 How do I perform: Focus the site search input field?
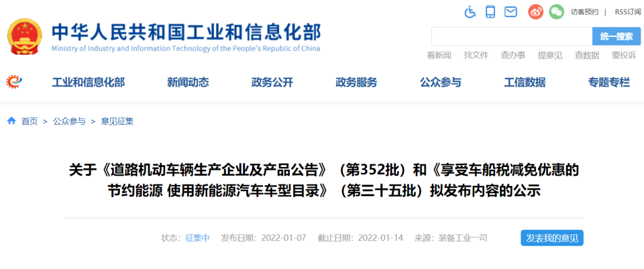click(512, 36)
